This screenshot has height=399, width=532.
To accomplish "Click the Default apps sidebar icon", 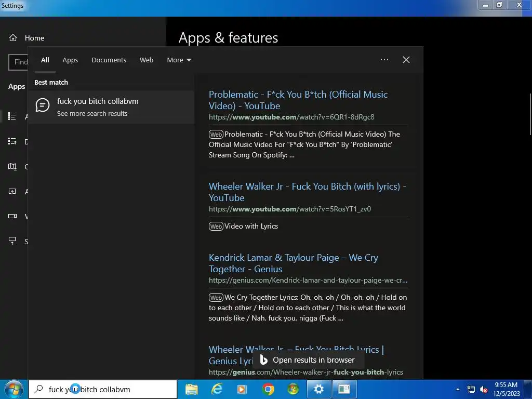I will 12,141.
